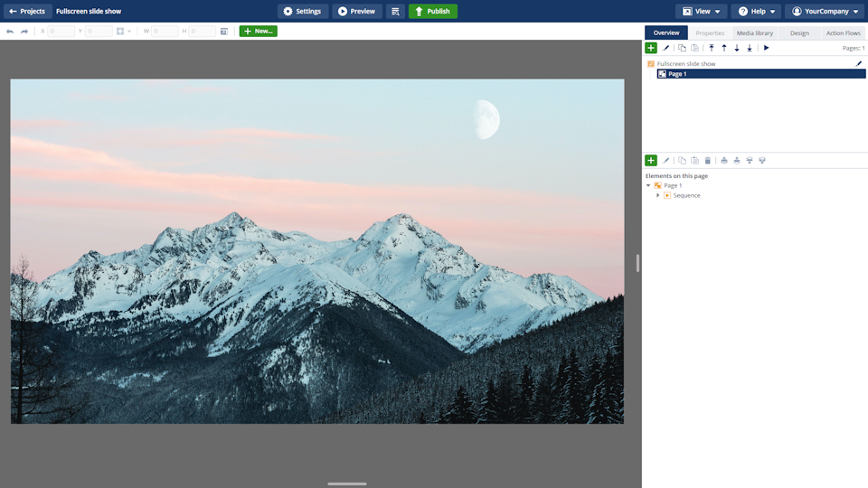Click the pencil icon beside Fullscreen slide show
The height and width of the screenshot is (488, 868).
859,64
